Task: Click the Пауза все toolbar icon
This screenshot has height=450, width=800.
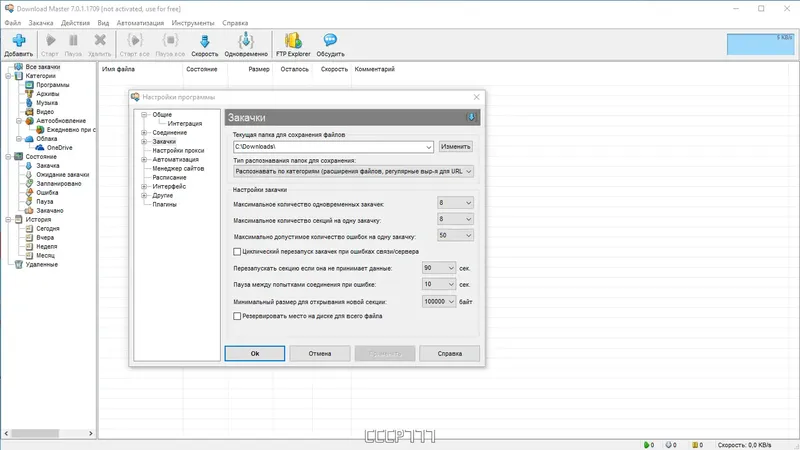Action: point(170,40)
